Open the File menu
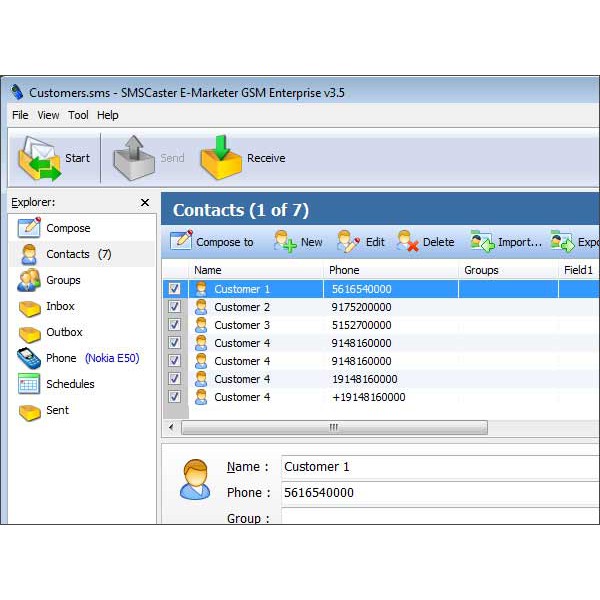This screenshot has width=600, height=600. (x=20, y=115)
